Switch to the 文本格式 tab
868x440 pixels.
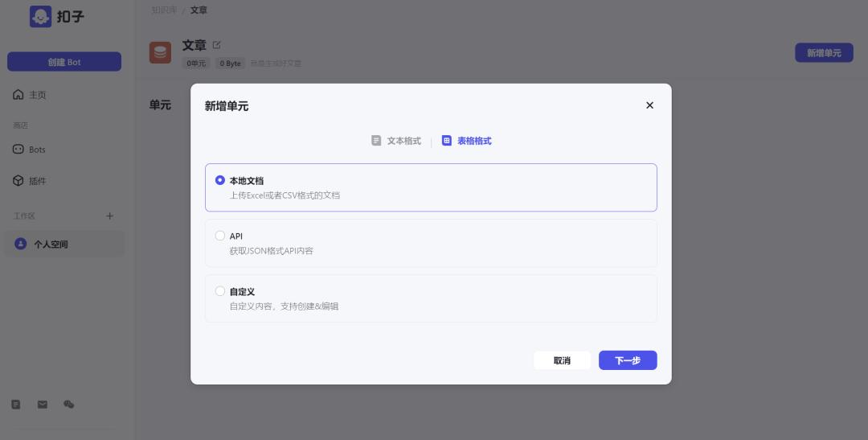(x=396, y=141)
